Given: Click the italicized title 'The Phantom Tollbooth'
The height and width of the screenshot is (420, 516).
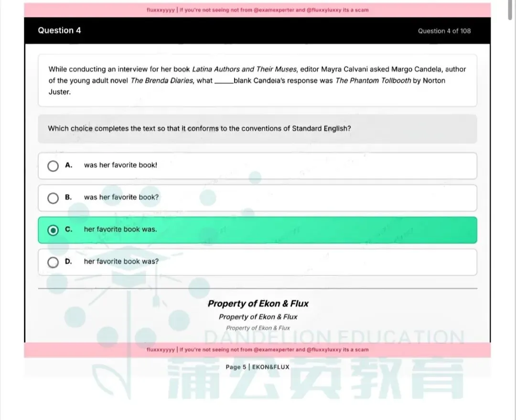Looking at the screenshot, I should point(373,81).
